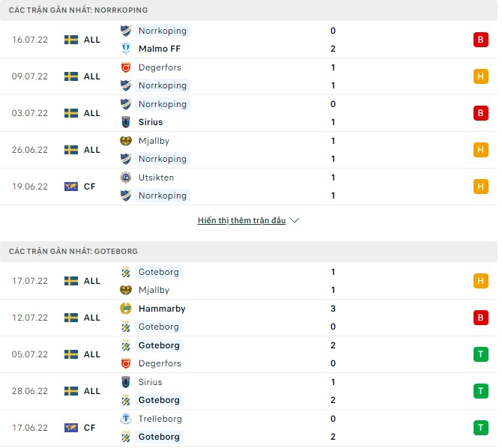Click the Malmo FF club crest icon
Viewport: 502px width, 448px height.
125,49
